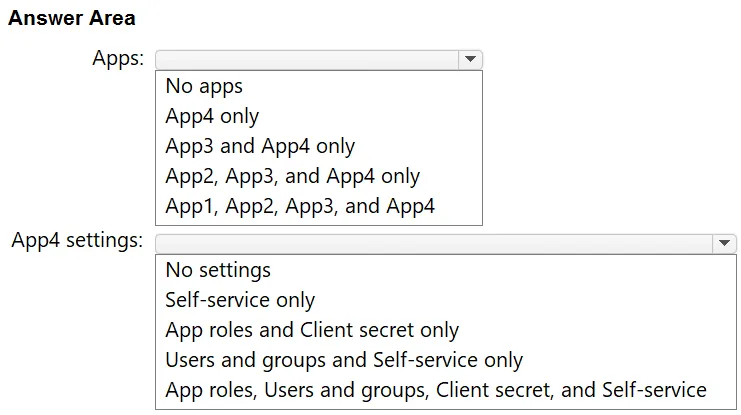
Task: Click the "App4 settings:" label
Action: [77, 240]
